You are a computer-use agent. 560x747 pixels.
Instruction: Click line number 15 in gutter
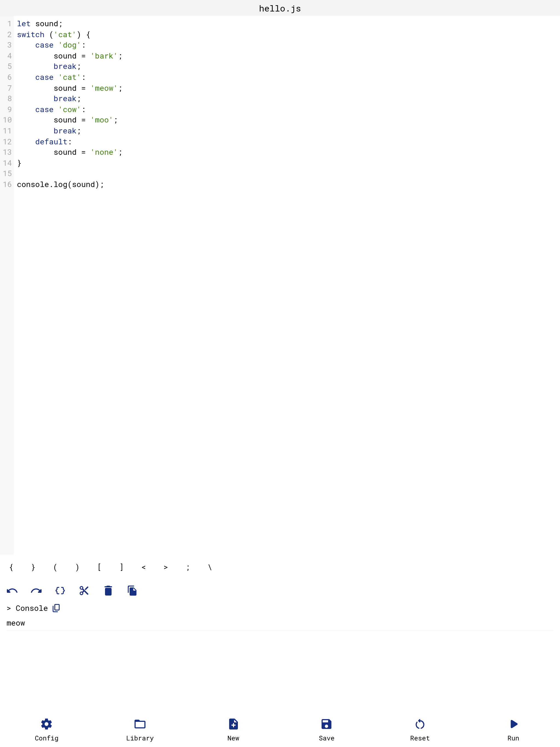pyautogui.click(x=7, y=174)
